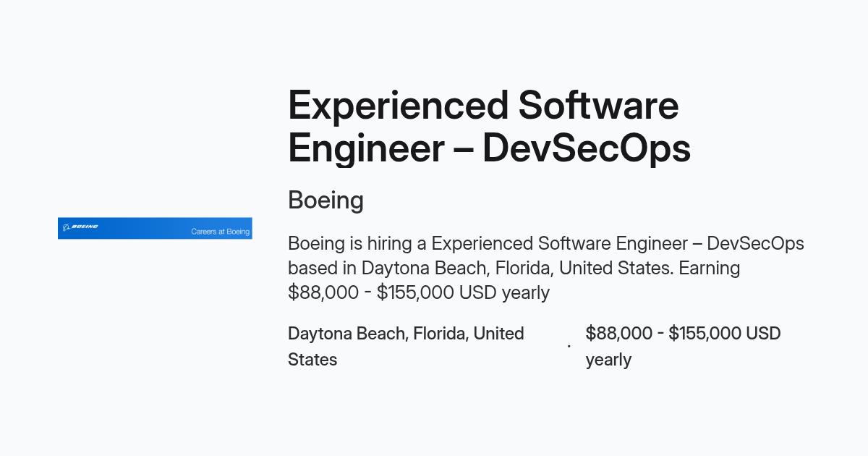Select the $88,000 - $155,000 USD salary label
This screenshot has width=868, height=456.
[683, 334]
